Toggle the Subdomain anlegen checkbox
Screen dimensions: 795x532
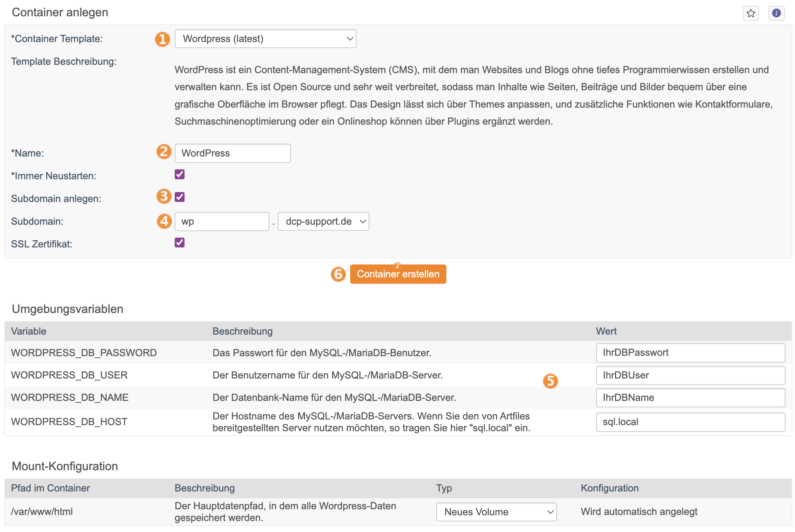tap(180, 197)
